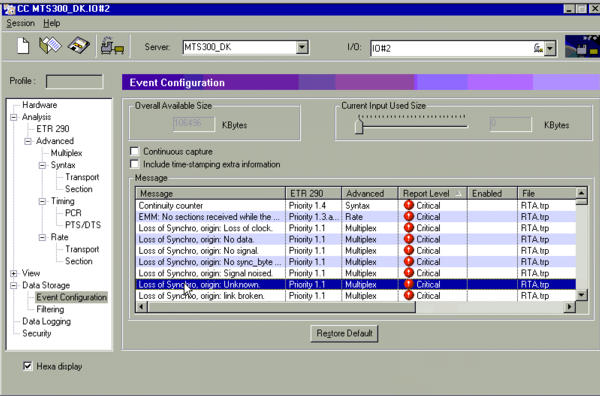The height and width of the screenshot is (396, 600).
Task: Uncheck the Hexa display checkbox
Action: click(28, 366)
